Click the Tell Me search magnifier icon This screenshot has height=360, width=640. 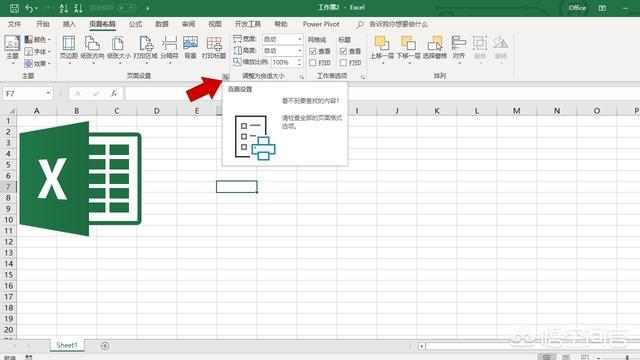[x=360, y=24]
